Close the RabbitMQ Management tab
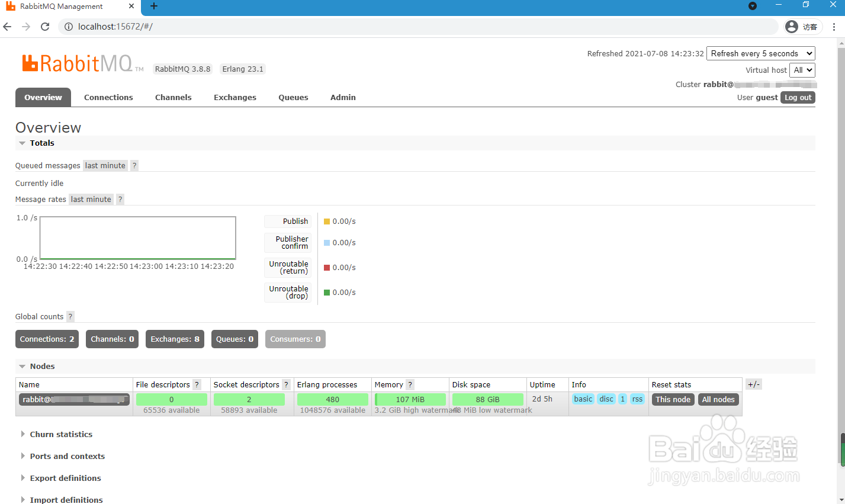Image resolution: width=845 pixels, height=504 pixels. pyautogui.click(x=131, y=7)
